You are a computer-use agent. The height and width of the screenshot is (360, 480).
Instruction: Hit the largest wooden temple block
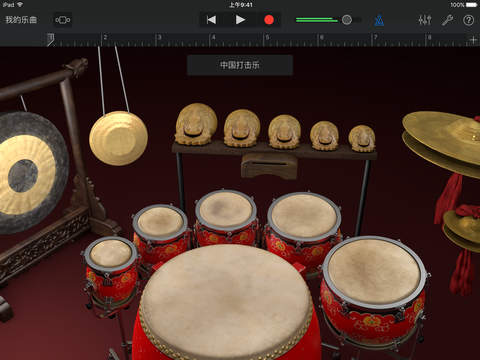tap(196, 124)
